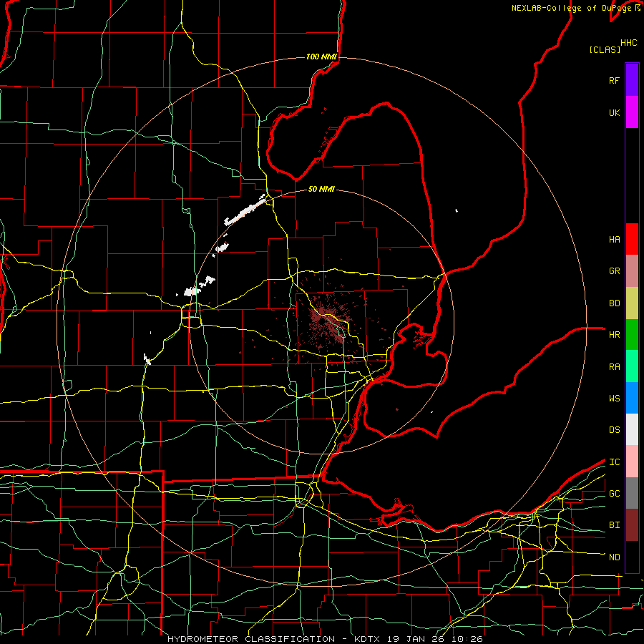Click the ND black legend swatch
644x644 pixels.
point(632,557)
